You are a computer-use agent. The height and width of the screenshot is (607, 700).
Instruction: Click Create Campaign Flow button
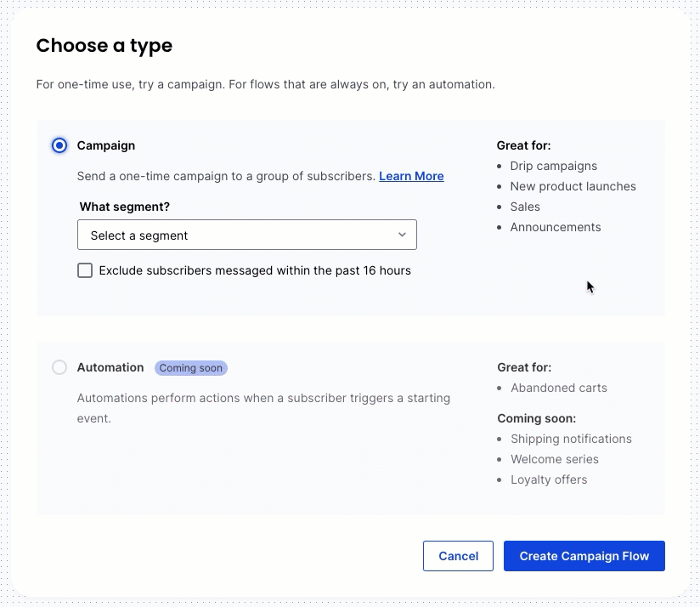[x=584, y=556]
